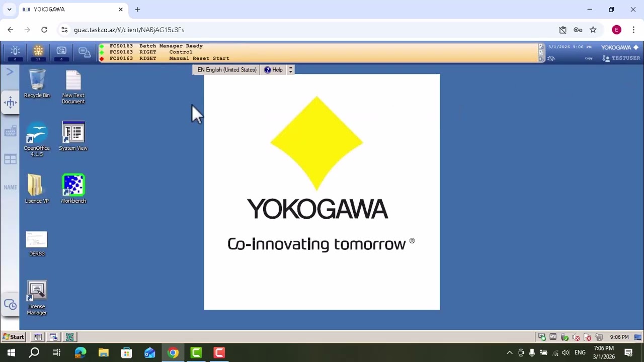Viewport: 644px width, 362px height.
Task: Open the operator guide message button
Action: pos(61,52)
